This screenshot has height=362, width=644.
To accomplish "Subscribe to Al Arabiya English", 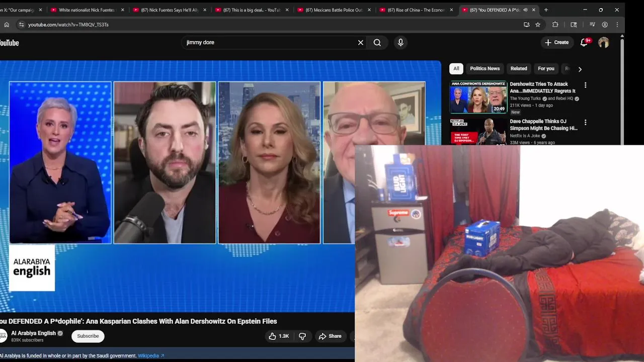I will 88,336.
